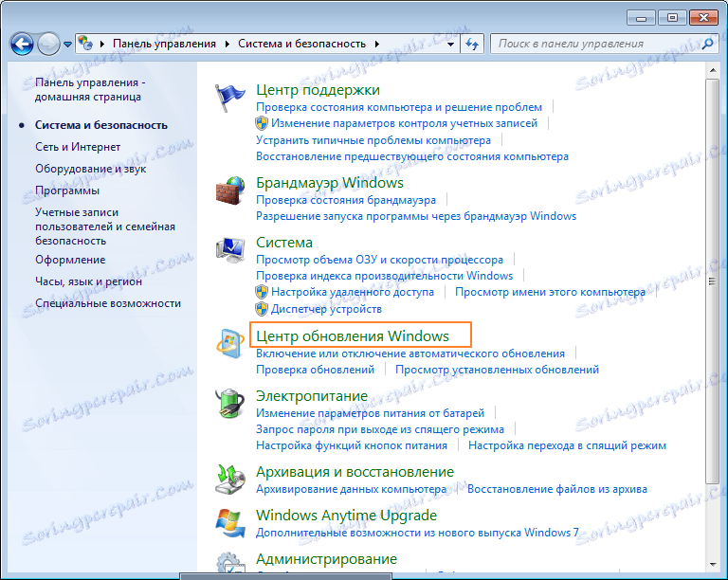
Task: Click the Power Options battery icon
Action: tap(229, 403)
